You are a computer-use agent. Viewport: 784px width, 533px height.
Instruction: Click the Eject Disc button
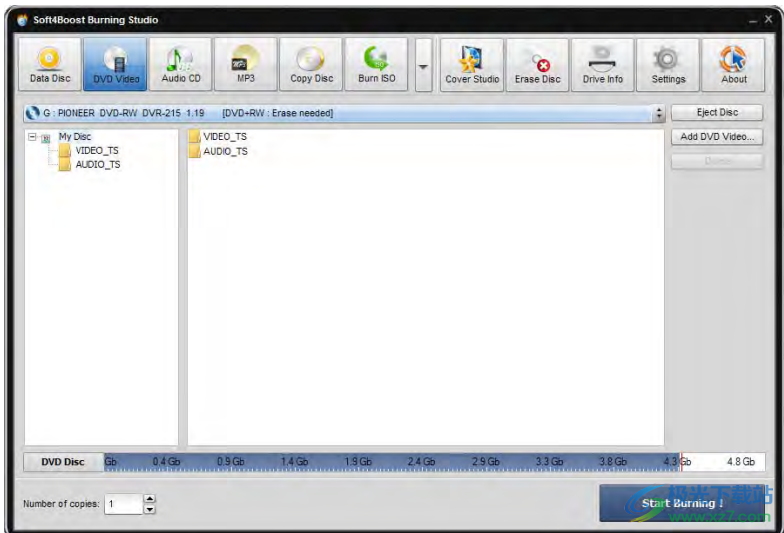pyautogui.click(x=717, y=112)
